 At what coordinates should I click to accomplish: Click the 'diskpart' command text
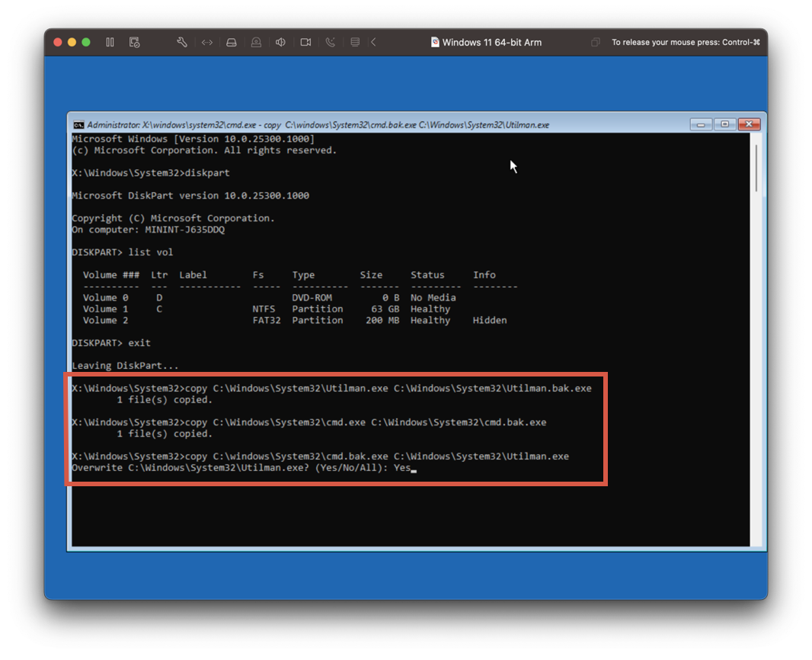coord(207,173)
